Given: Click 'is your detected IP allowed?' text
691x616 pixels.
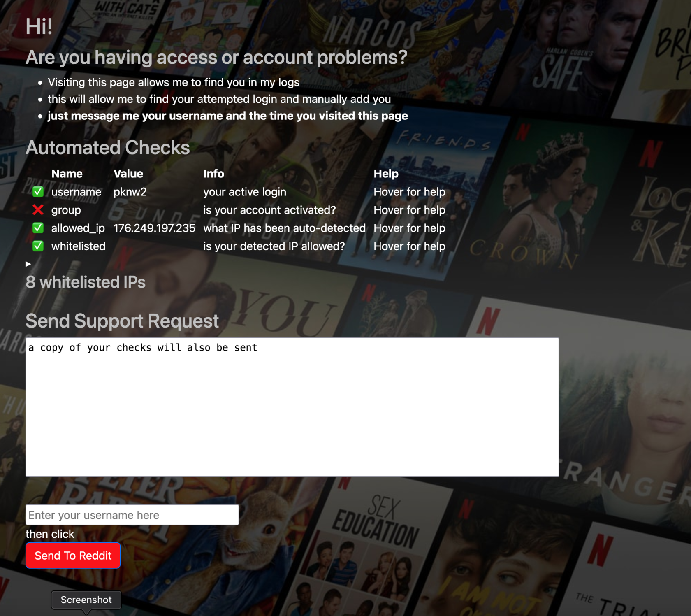Looking at the screenshot, I should [274, 246].
